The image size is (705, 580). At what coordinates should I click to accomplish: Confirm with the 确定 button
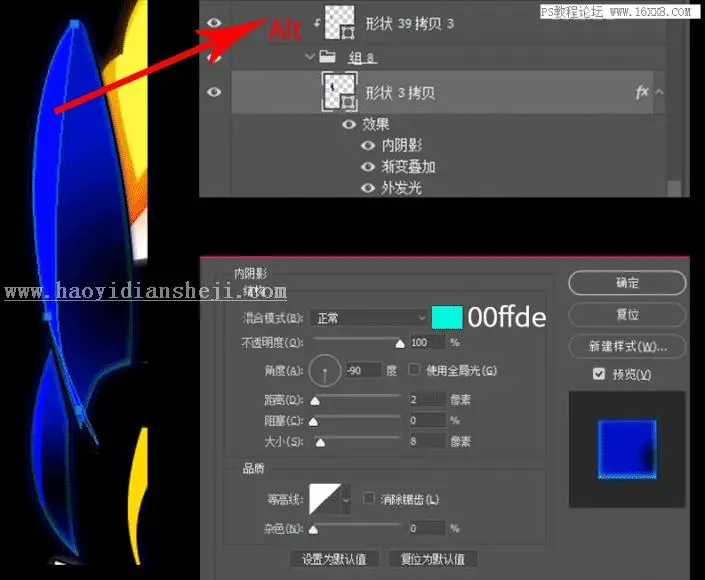(x=627, y=283)
